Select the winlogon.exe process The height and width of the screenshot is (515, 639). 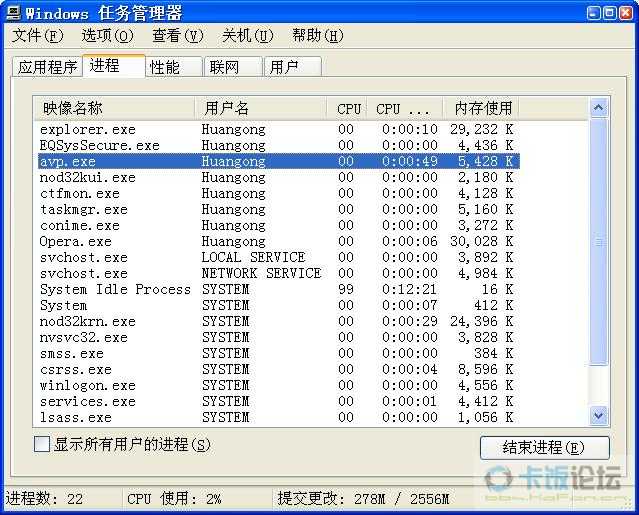click(278, 385)
